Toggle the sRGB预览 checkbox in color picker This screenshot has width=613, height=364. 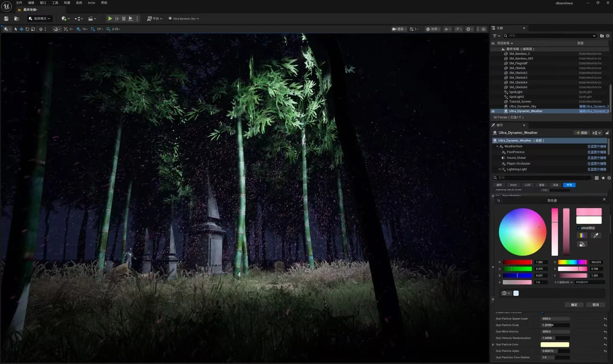click(579, 228)
